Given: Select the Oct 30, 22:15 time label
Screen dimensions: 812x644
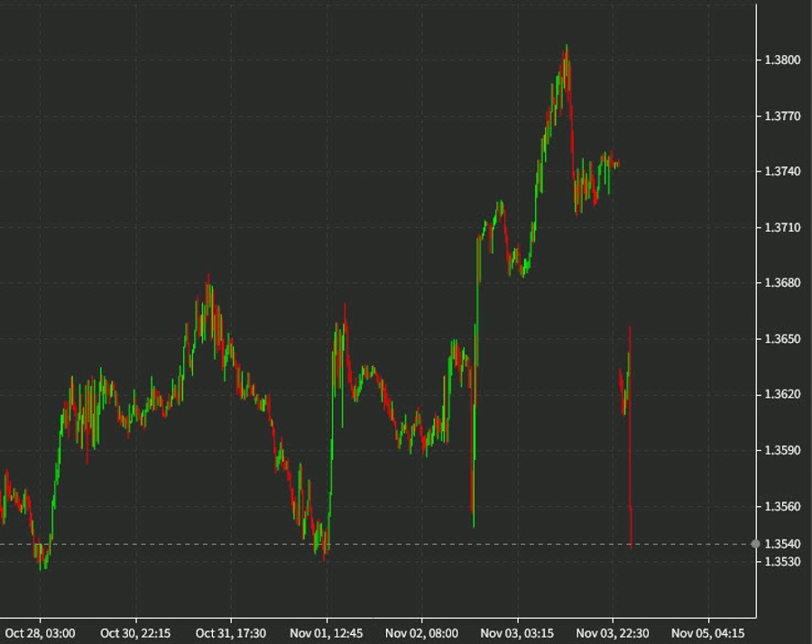Looking at the screenshot, I should click(134, 633).
